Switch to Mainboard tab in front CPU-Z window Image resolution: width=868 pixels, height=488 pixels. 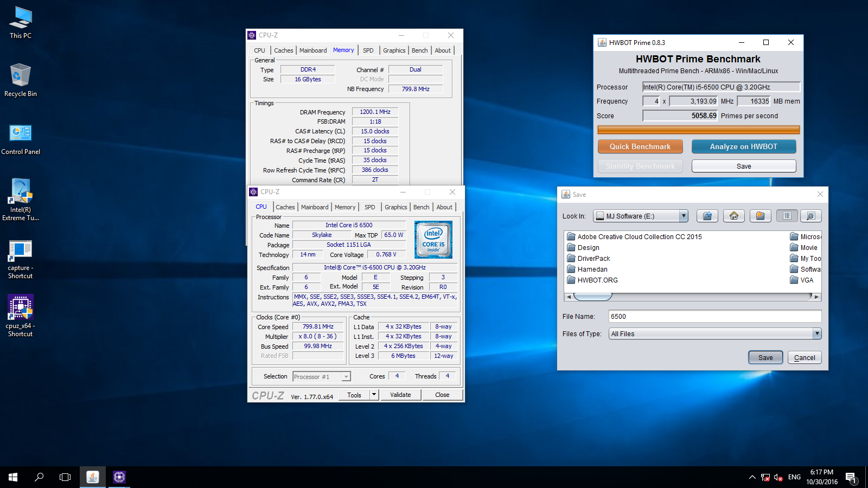click(315, 207)
